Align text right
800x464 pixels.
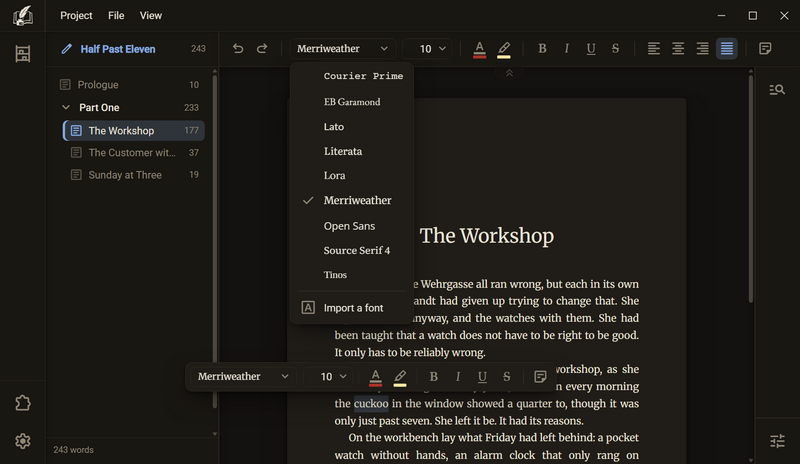[x=703, y=48]
